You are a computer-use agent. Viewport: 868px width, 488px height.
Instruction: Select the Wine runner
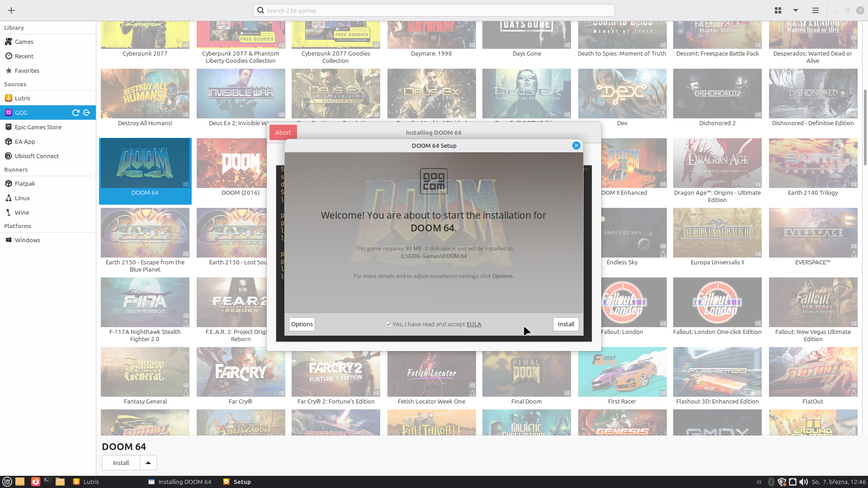(x=22, y=212)
